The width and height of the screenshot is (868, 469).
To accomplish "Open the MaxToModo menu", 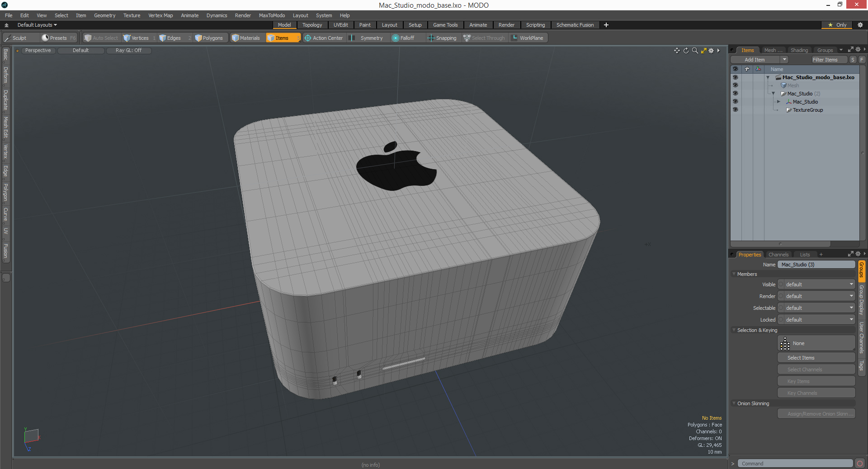I will 272,15.
